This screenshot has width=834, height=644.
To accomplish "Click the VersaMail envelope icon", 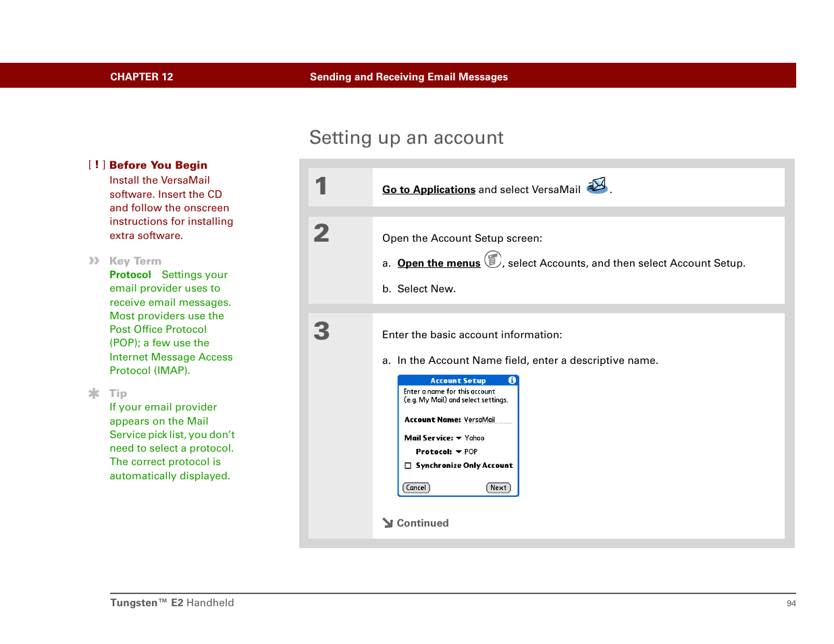I will pyautogui.click(x=597, y=186).
